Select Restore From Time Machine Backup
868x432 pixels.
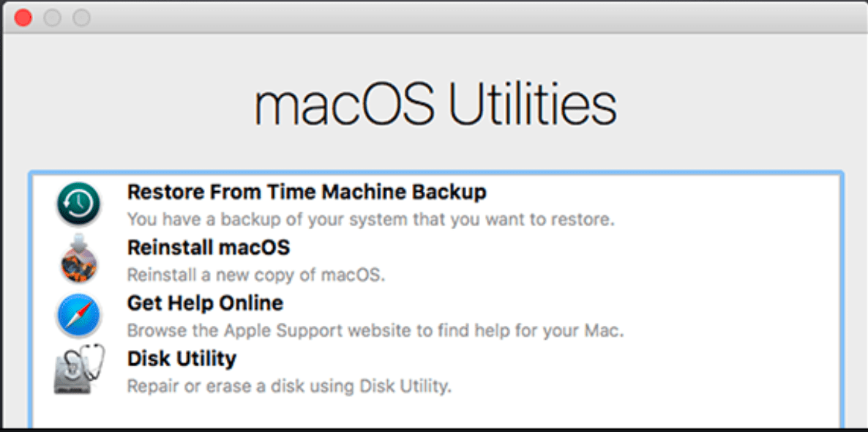coord(307,192)
